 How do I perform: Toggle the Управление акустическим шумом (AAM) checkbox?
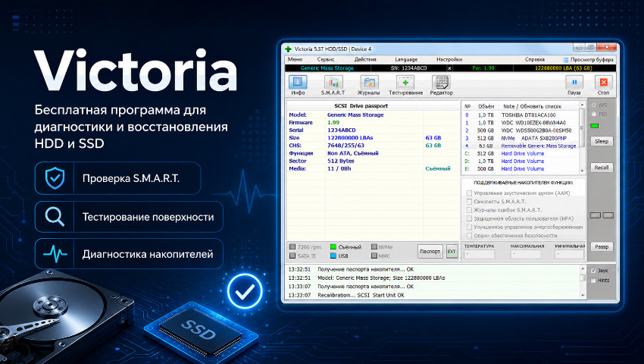click(x=469, y=193)
